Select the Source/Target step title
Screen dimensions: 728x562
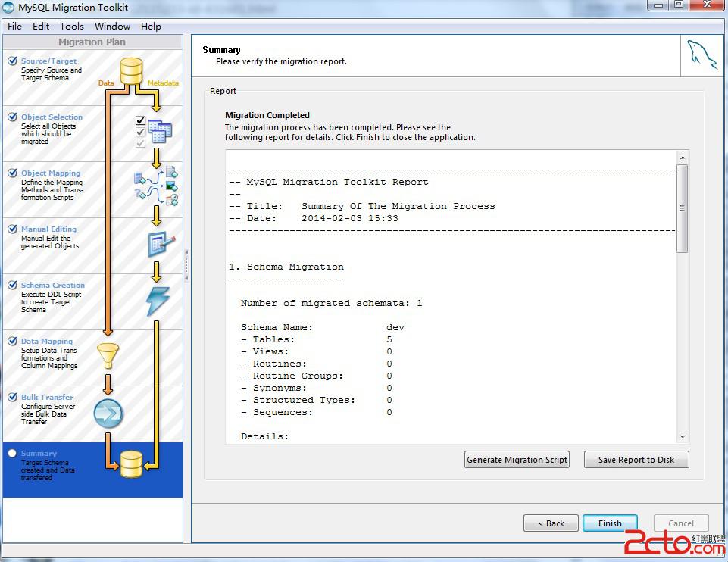coord(48,61)
